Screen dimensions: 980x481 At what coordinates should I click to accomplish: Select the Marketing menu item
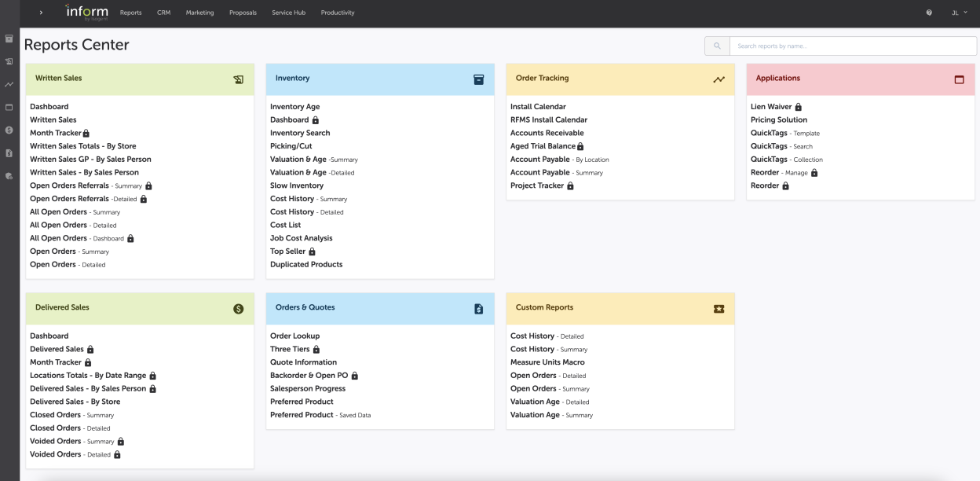point(199,13)
